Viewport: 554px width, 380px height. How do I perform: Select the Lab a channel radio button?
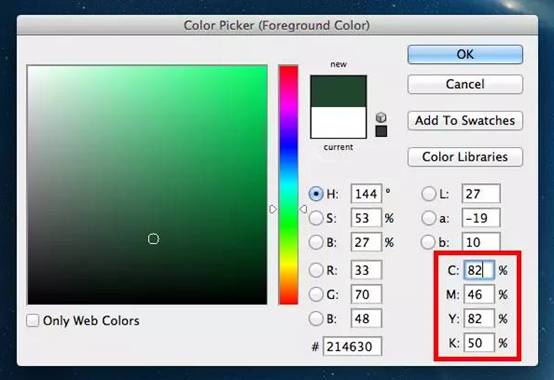(x=429, y=218)
